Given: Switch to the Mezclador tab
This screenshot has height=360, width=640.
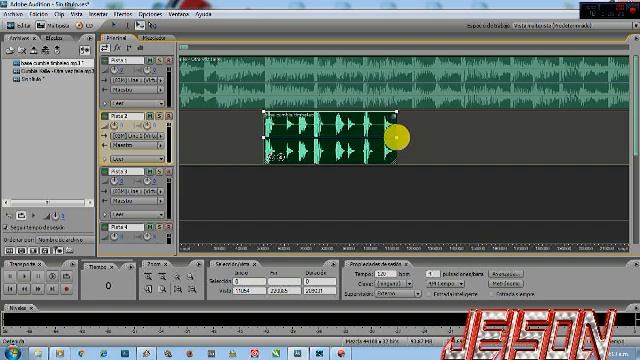Looking at the screenshot, I should point(154,38).
